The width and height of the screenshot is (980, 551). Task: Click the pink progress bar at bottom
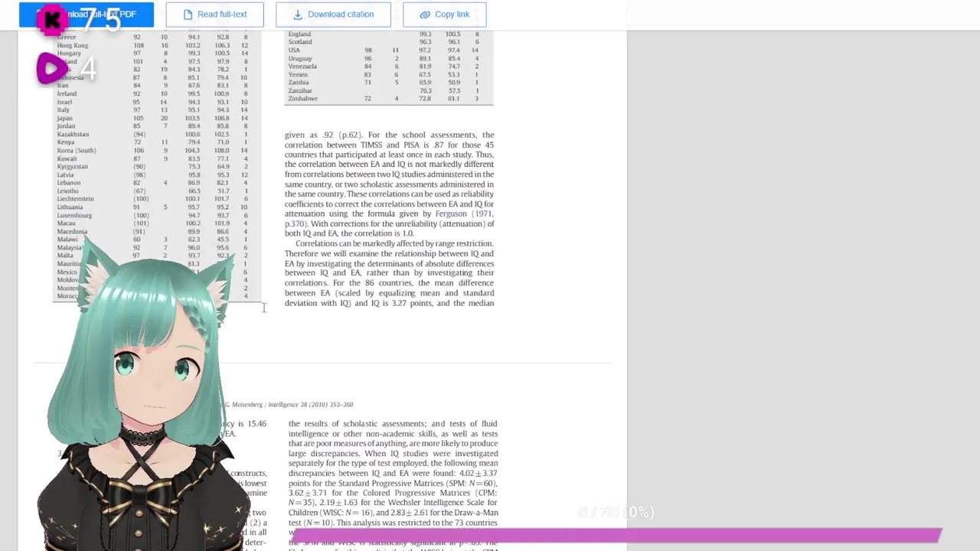point(617,535)
